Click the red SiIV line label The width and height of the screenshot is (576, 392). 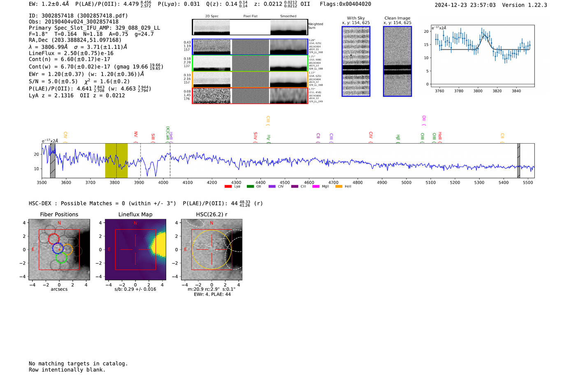255,137
